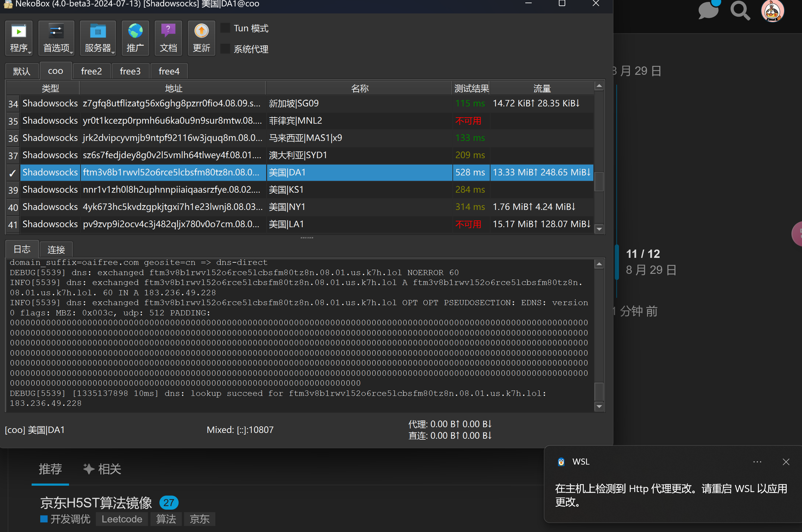Screen dimensions: 802x532
Task: Click the 更新 update icon
Action: 201,32
